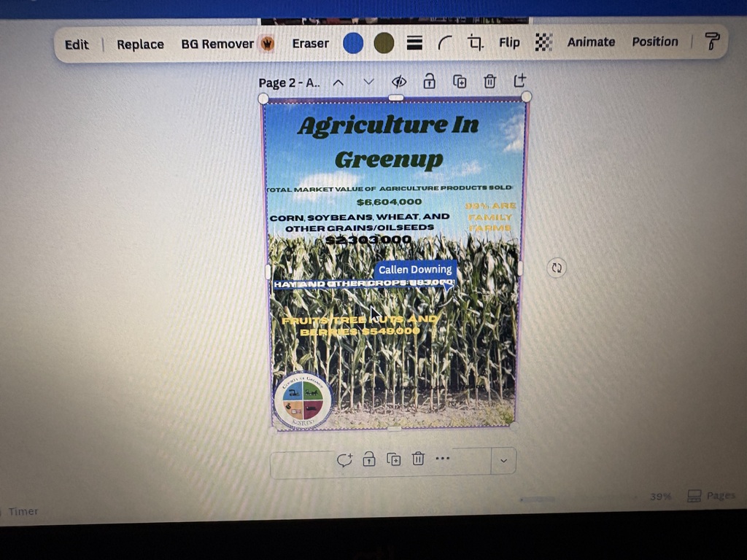Open the 39% zoom level menu
The height and width of the screenshot is (560, 747).
pyautogui.click(x=660, y=497)
